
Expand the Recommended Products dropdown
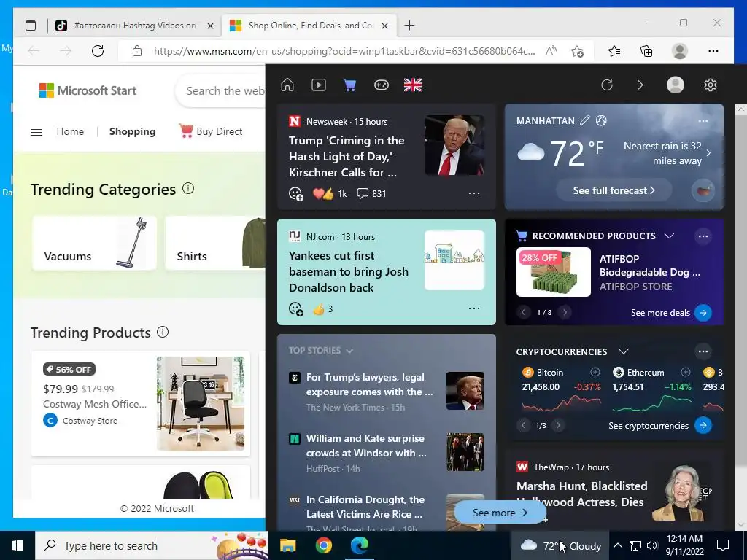[x=669, y=236]
